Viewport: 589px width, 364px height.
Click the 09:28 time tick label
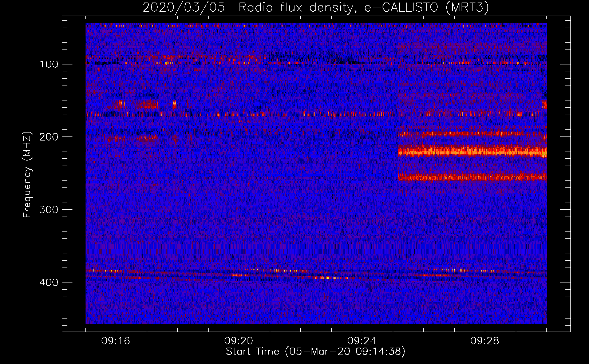click(485, 341)
